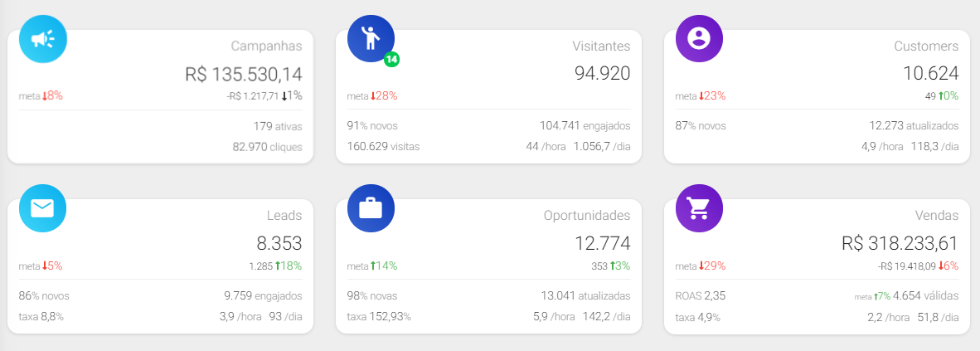
Task: Click the meta 23% indicator in Customers
Action: 700,96
